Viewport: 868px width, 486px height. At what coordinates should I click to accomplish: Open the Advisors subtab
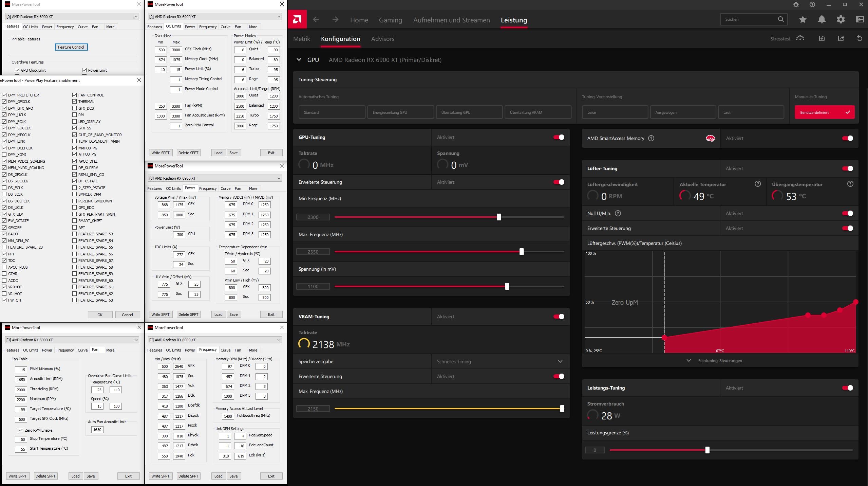tap(382, 39)
